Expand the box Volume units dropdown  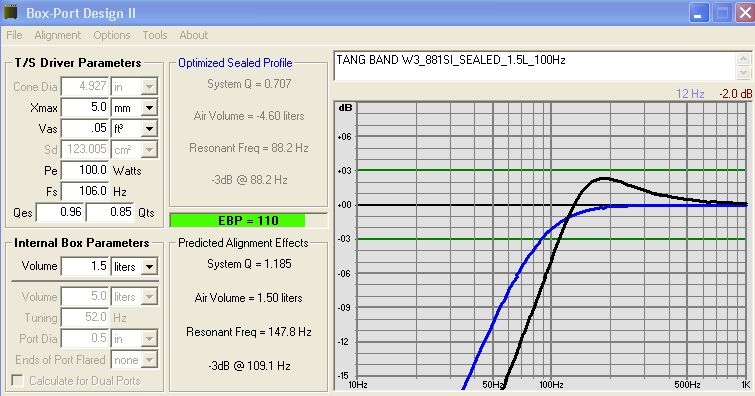point(149,266)
